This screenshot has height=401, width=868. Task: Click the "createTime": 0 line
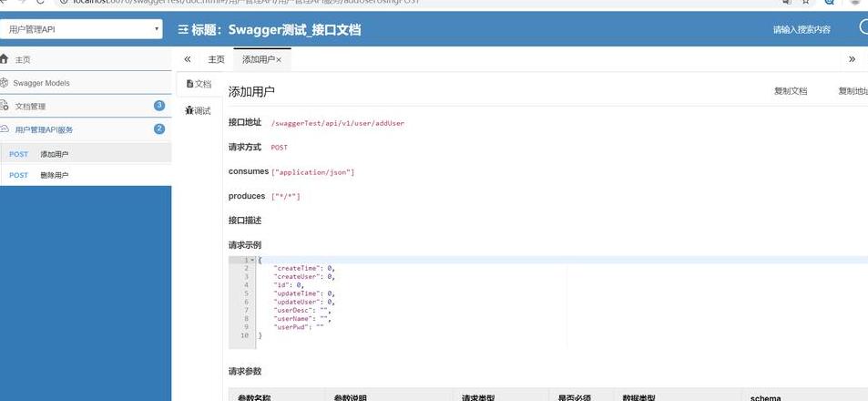click(x=304, y=268)
